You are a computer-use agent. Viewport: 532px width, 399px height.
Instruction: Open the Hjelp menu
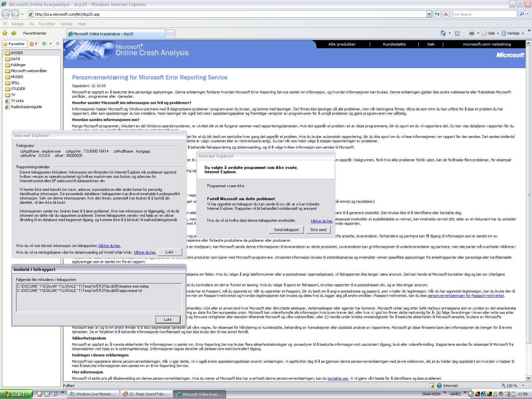coord(82,24)
